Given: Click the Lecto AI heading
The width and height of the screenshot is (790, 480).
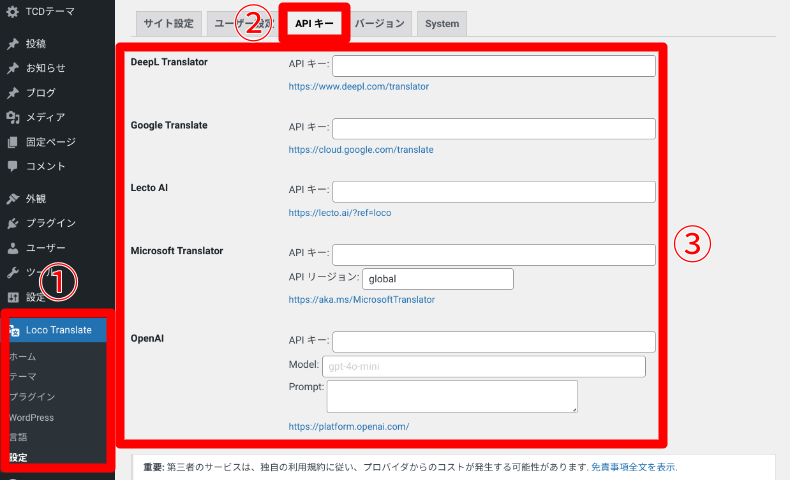Looking at the screenshot, I should (x=149, y=188).
